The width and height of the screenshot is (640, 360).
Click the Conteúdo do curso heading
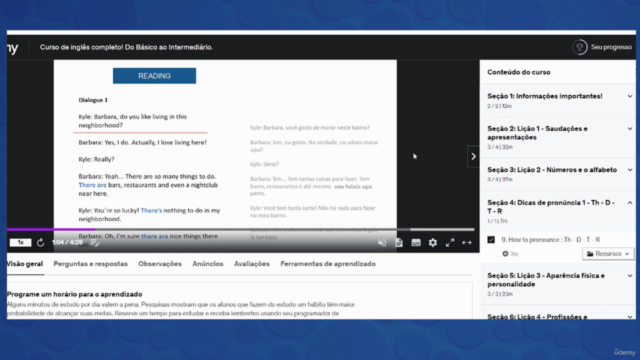click(519, 72)
